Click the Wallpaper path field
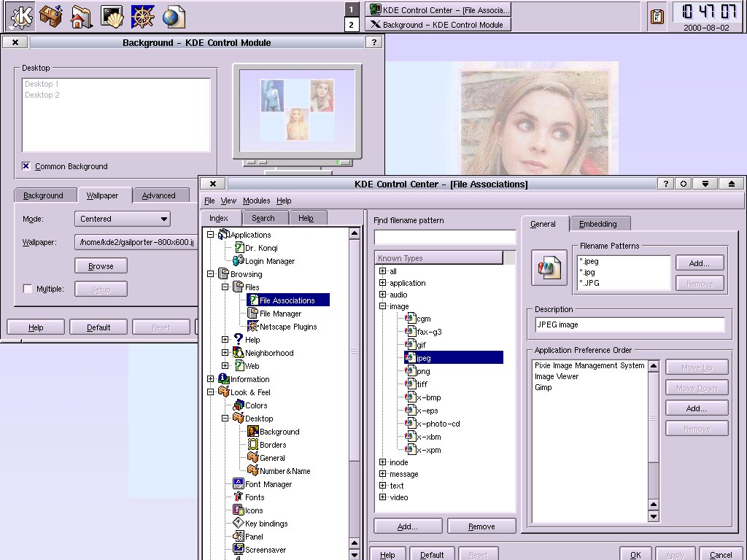 [x=136, y=242]
